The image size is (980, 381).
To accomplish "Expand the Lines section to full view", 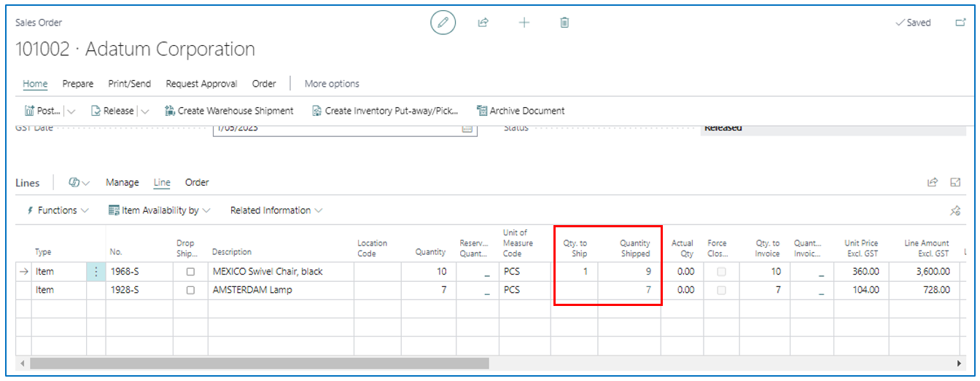I will pos(955,182).
